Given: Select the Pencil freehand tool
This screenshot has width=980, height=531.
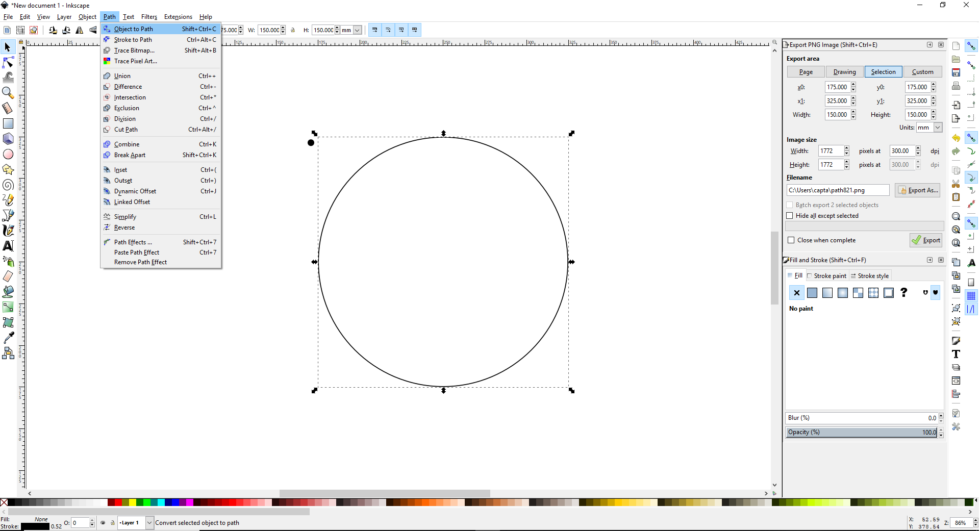Looking at the screenshot, I should [8, 200].
